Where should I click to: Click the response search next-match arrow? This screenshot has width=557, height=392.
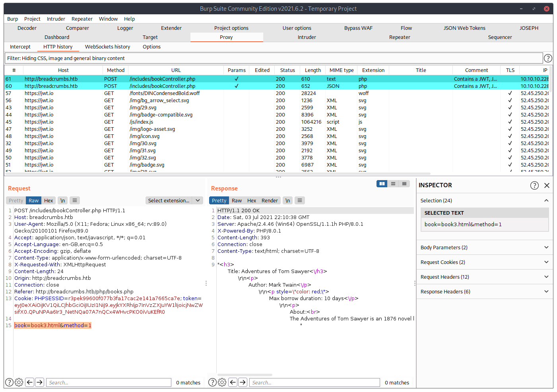coord(243,382)
